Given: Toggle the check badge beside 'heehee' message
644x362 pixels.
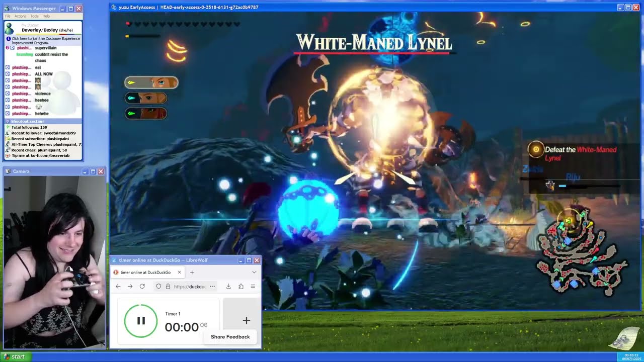Looking at the screenshot, I should click(x=8, y=100).
